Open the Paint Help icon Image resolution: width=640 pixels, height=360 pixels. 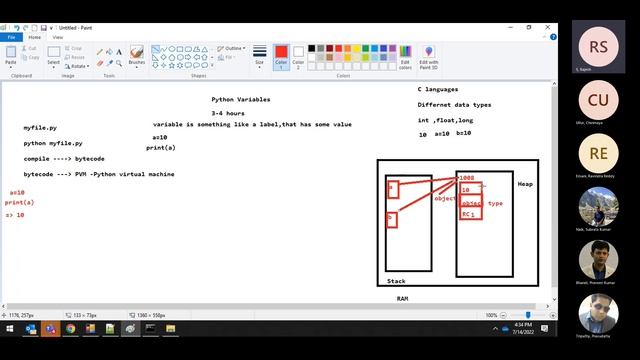click(553, 37)
